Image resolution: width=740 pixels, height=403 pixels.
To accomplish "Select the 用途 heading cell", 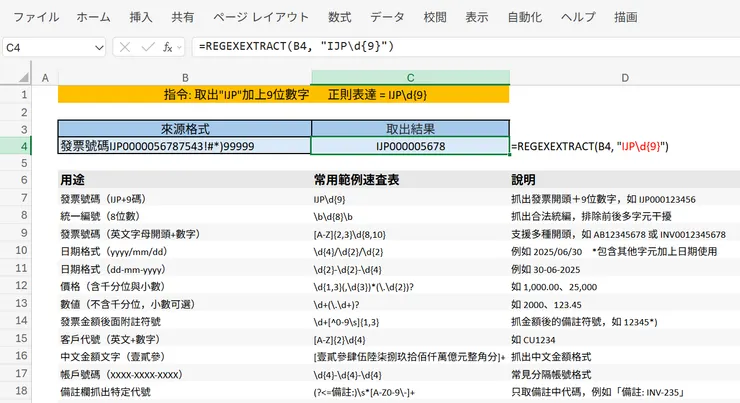I will click(185, 180).
